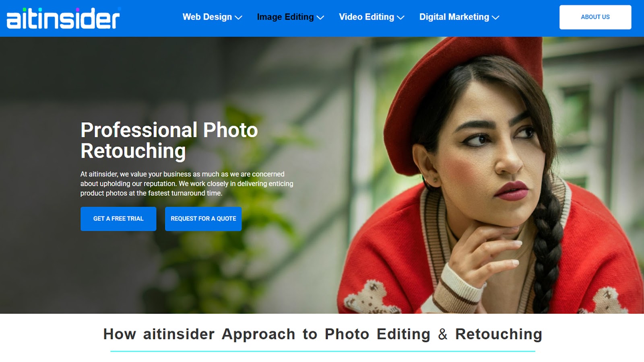Expand the Web Design chevron arrow
Viewport: 644px width, 362px height.
238,18
